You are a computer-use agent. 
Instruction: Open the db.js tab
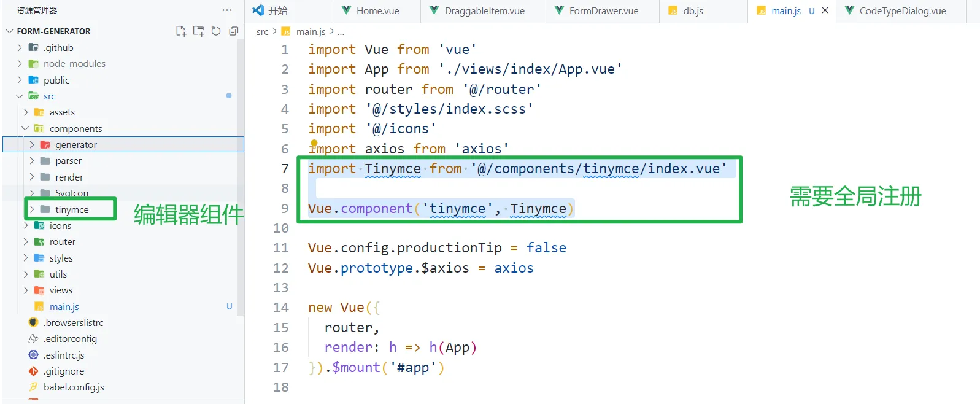(x=693, y=11)
